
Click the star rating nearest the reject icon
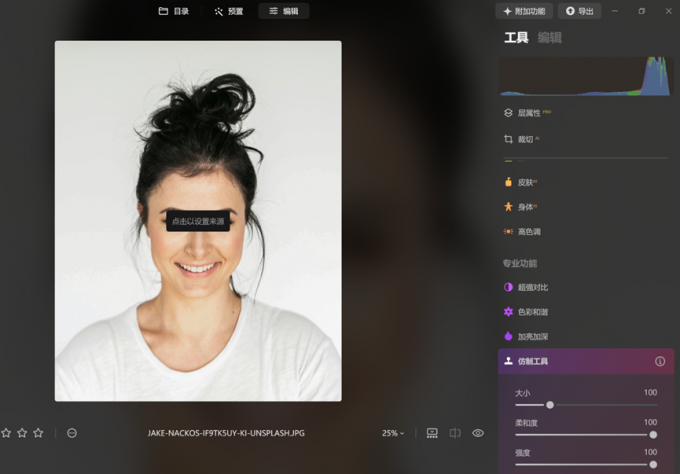(38, 433)
